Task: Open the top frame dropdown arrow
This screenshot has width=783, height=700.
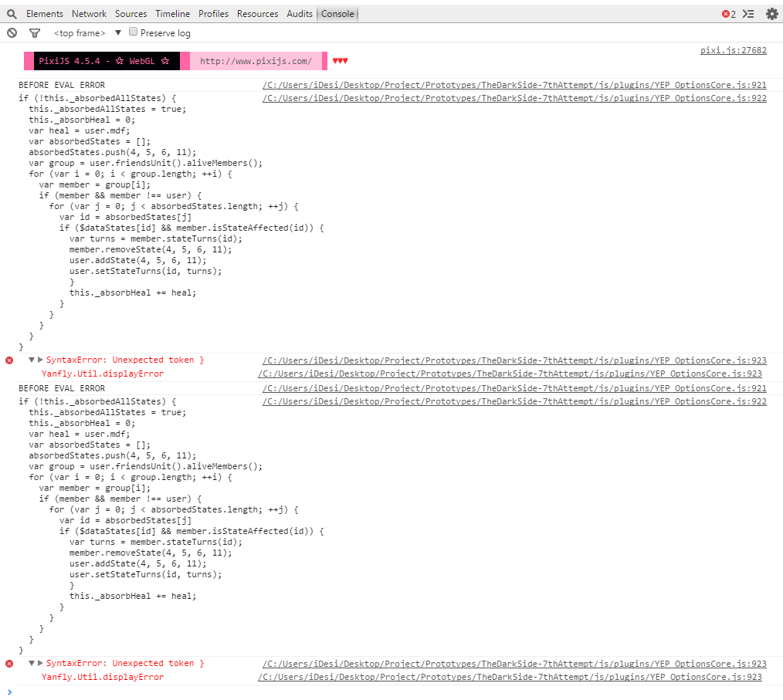Action: click(118, 33)
